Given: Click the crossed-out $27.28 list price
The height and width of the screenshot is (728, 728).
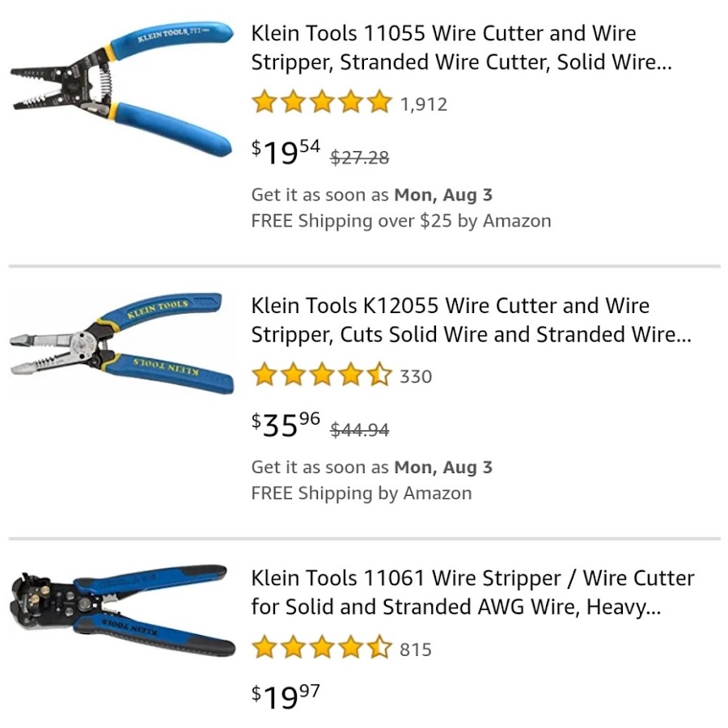Looking at the screenshot, I should click(359, 158).
